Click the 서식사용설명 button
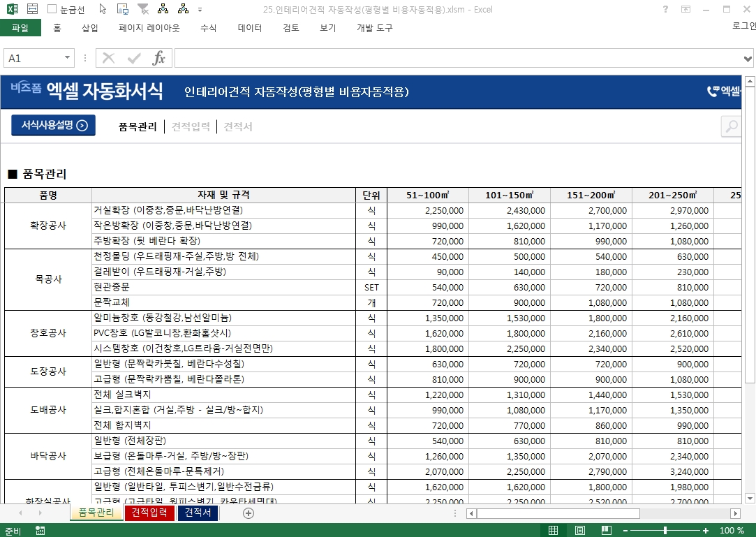This screenshot has width=756, height=537. tap(53, 126)
